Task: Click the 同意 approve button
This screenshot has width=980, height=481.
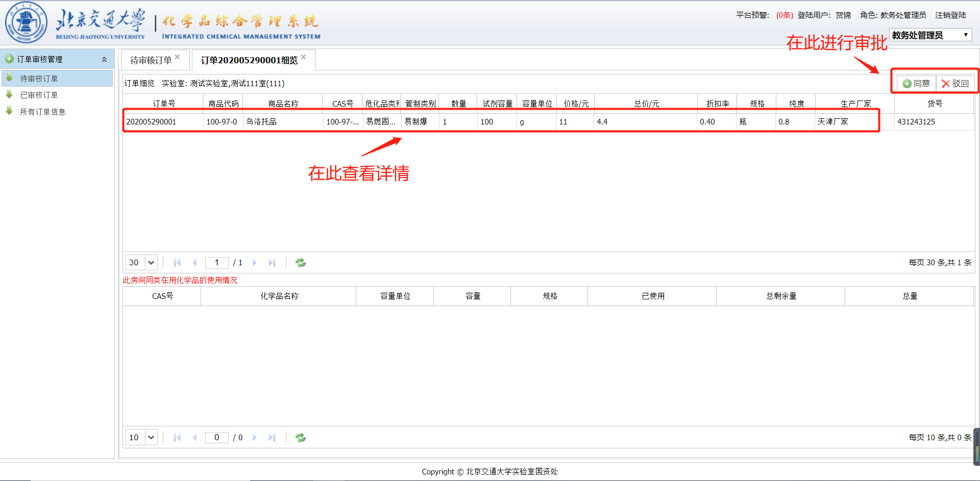Action: [916, 84]
